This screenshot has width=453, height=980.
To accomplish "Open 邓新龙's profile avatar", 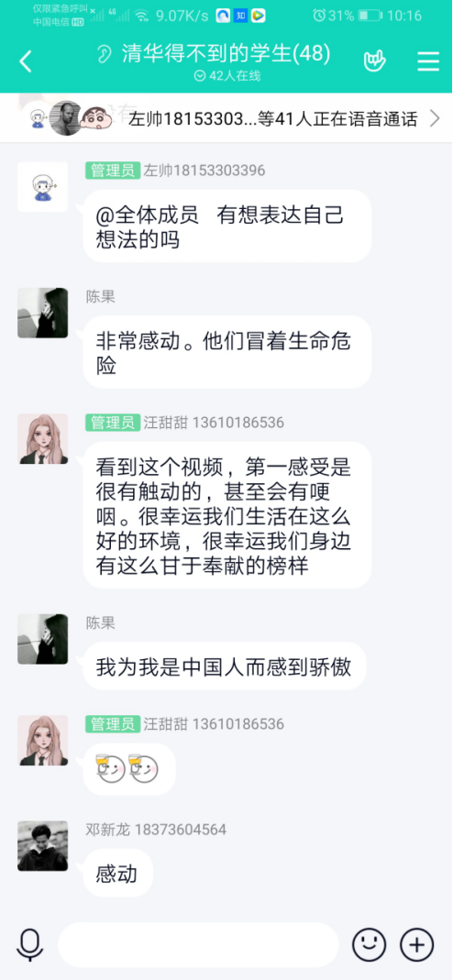I will coord(42,845).
